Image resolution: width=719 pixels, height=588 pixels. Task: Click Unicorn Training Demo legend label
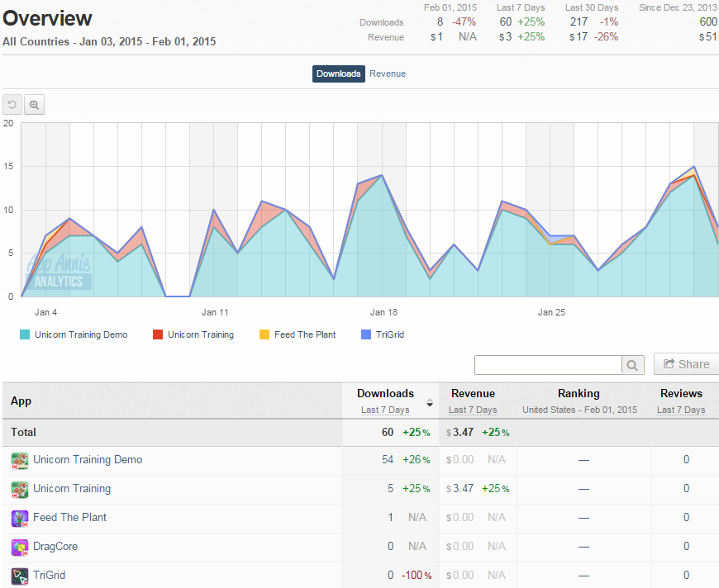[81, 334]
